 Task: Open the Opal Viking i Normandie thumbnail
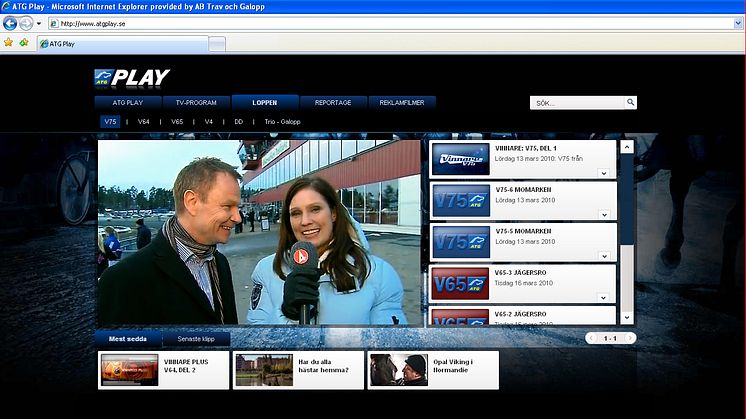tap(399, 370)
